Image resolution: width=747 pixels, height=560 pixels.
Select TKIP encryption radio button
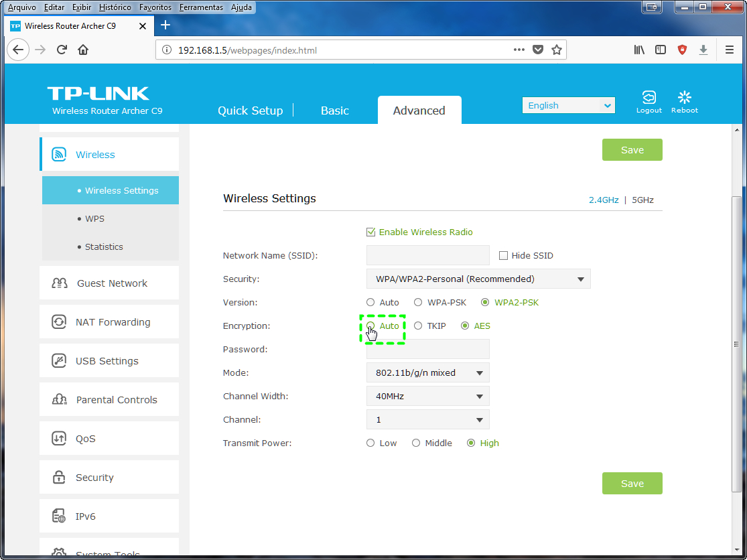[x=418, y=326]
